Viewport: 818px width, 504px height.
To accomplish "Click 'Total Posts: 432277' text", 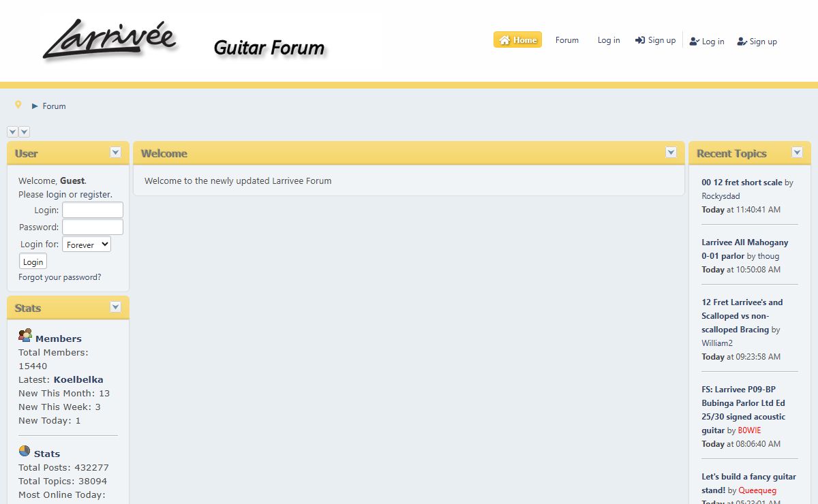I will (x=63, y=468).
